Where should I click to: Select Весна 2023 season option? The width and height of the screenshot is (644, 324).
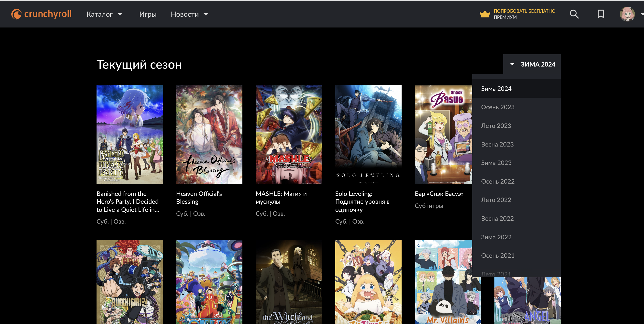click(517, 144)
